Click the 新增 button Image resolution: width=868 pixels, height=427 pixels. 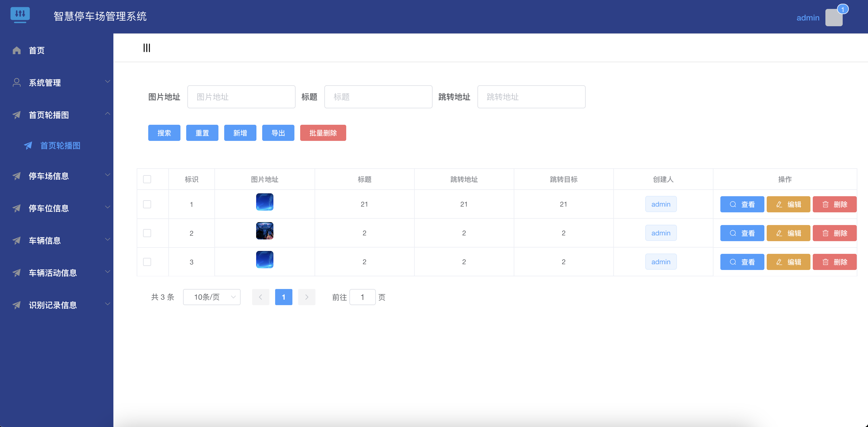coord(240,133)
